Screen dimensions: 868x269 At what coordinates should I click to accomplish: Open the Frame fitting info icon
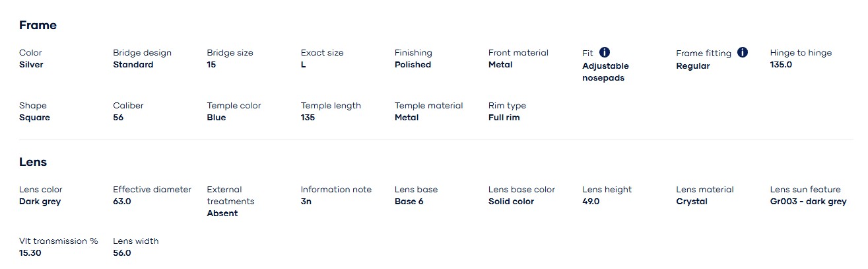pyautogui.click(x=743, y=52)
